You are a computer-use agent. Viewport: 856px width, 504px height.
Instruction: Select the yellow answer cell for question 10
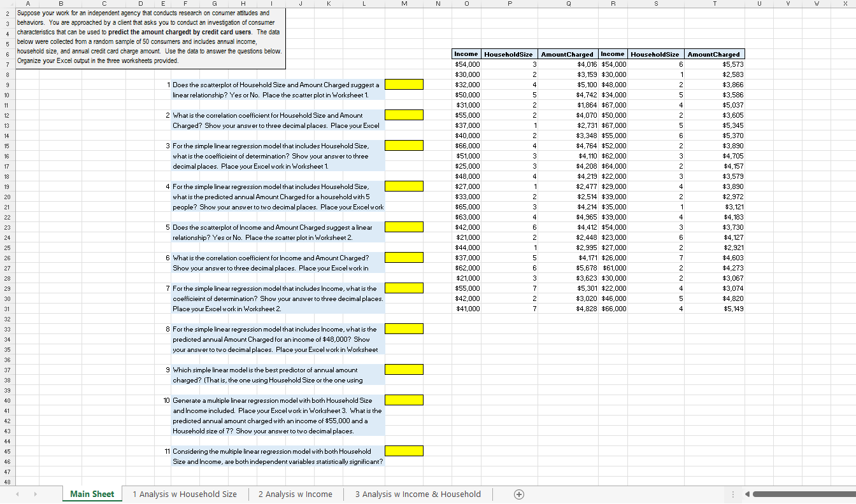pos(404,400)
